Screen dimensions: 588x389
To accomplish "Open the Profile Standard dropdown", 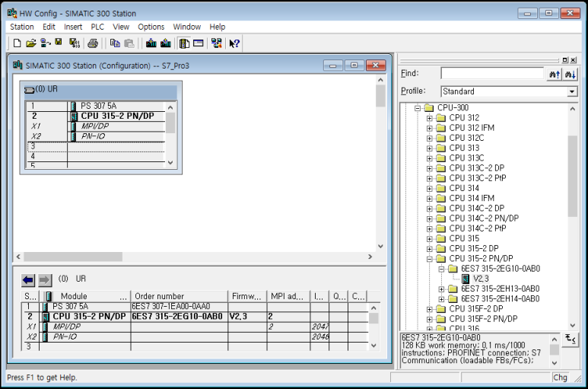I will [571, 91].
